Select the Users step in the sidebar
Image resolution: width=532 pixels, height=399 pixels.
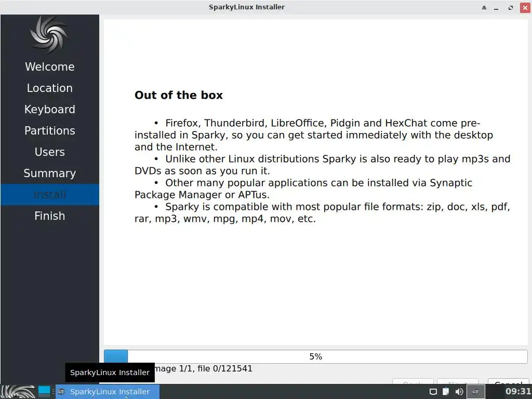[50, 152]
